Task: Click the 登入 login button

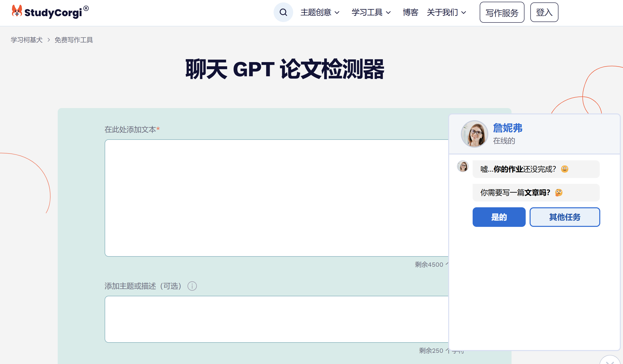Action: pyautogui.click(x=544, y=12)
